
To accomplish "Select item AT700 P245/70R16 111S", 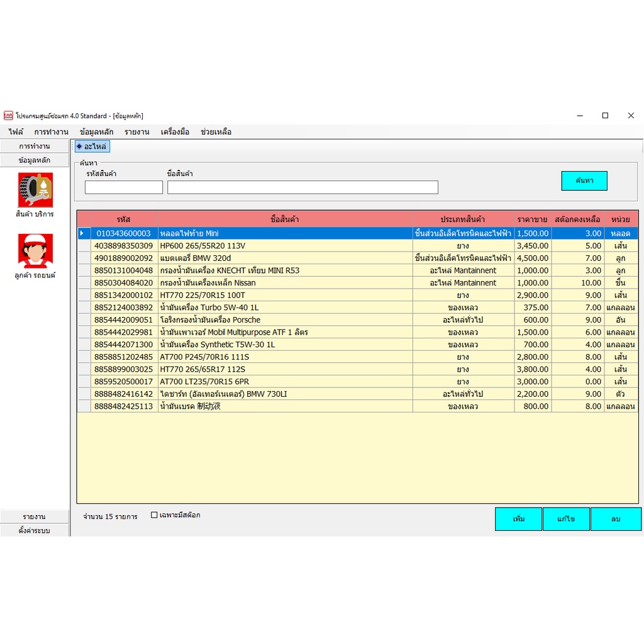I will [x=285, y=357].
